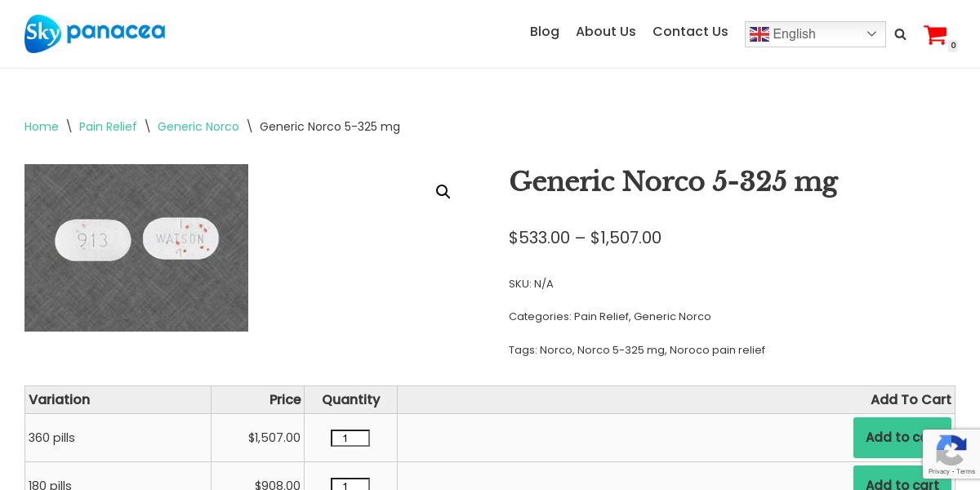Click the Norco 5-325 mg tag link
This screenshot has height=490, width=980.
point(621,350)
